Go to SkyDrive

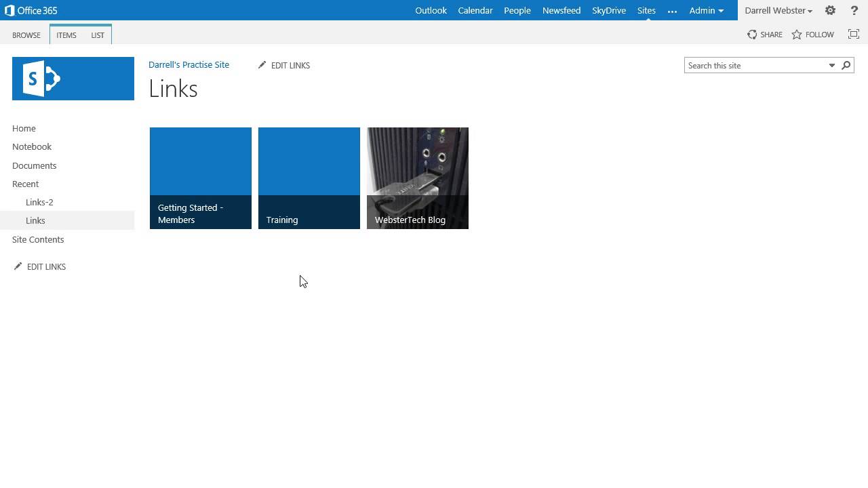pyautogui.click(x=609, y=10)
